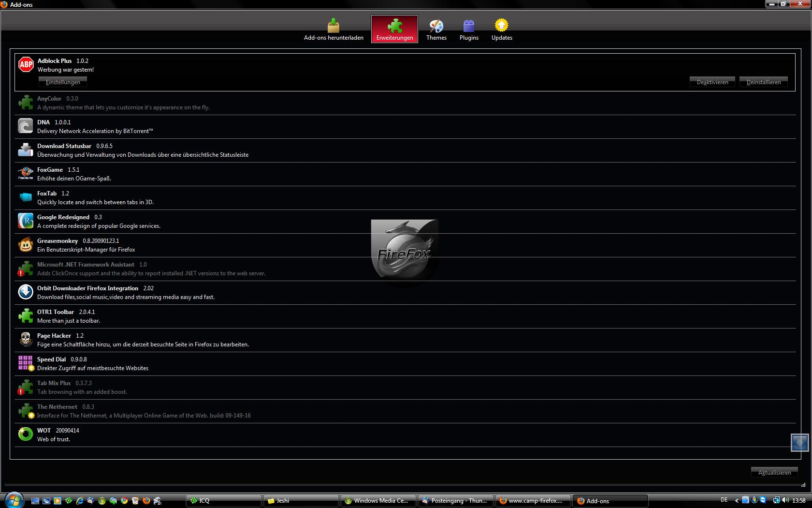Select the Page Hacker extension name
This screenshot has width=812, height=508.
(54, 336)
